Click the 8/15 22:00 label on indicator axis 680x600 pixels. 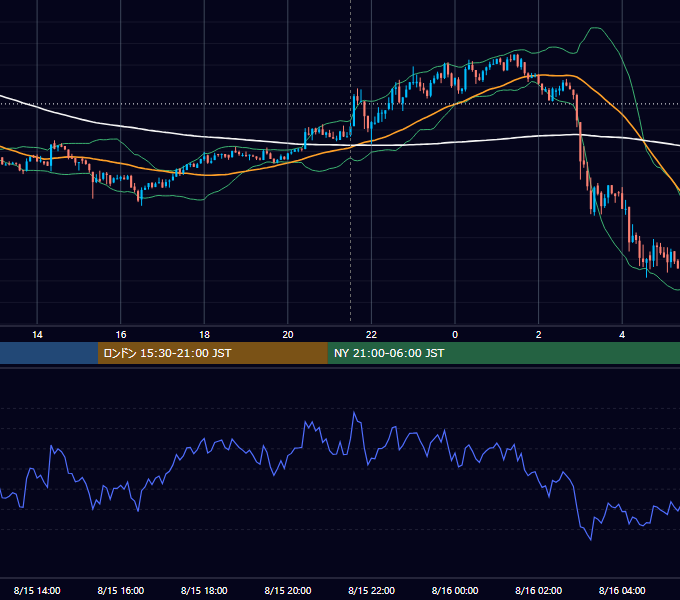(371, 590)
